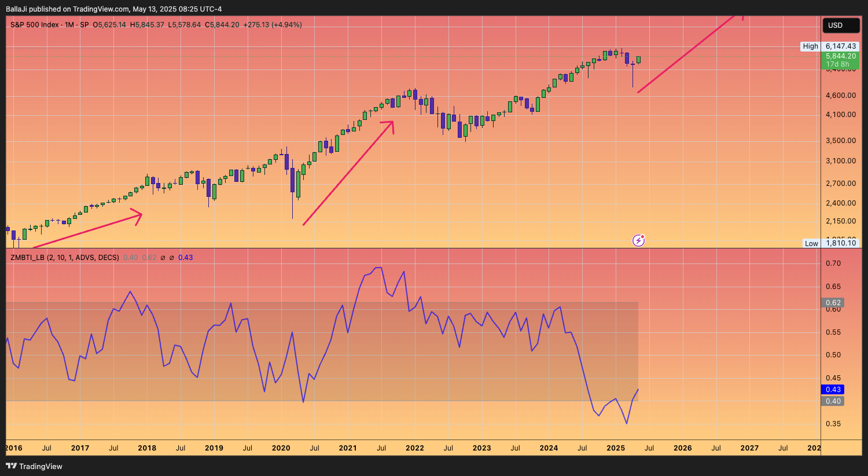Click the gray 0.40 tag on indicator axis
Screen dimensions: 868x476
pos(833,401)
